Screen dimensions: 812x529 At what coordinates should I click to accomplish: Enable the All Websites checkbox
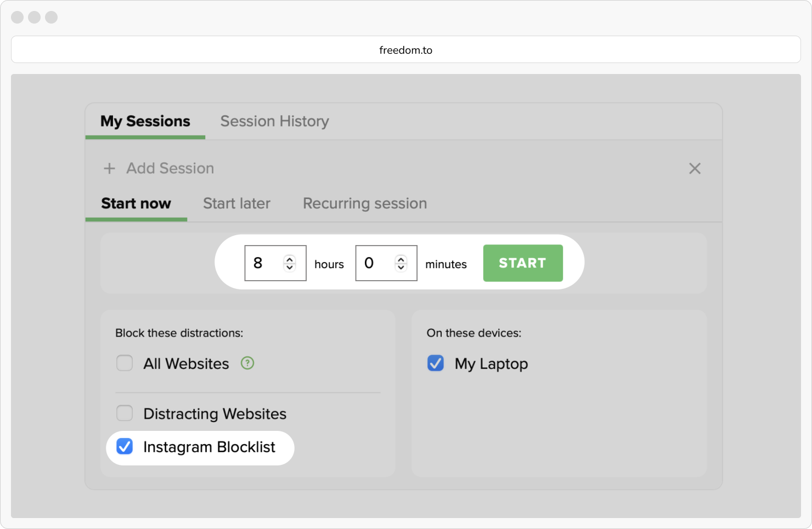pos(125,363)
